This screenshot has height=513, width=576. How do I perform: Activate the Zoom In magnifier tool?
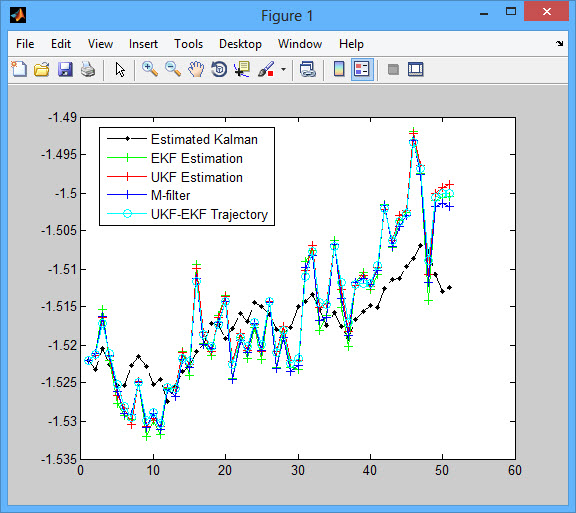(x=150, y=69)
